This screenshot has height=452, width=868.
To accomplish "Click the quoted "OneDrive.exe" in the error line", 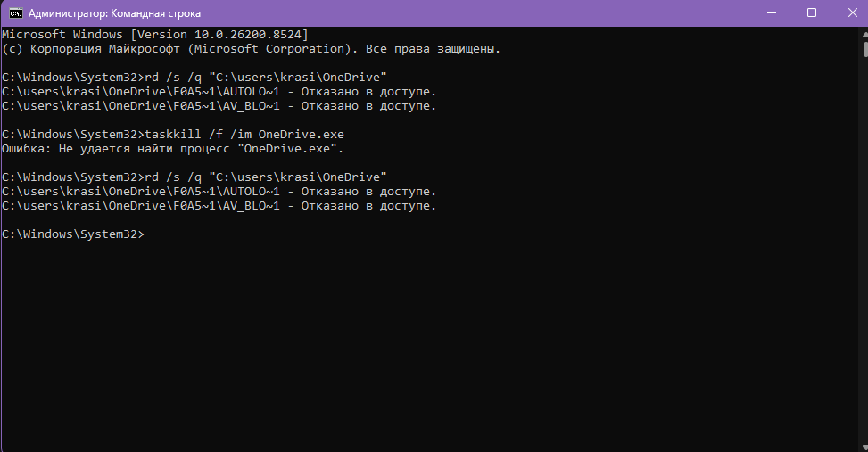I will pyautogui.click(x=286, y=149).
